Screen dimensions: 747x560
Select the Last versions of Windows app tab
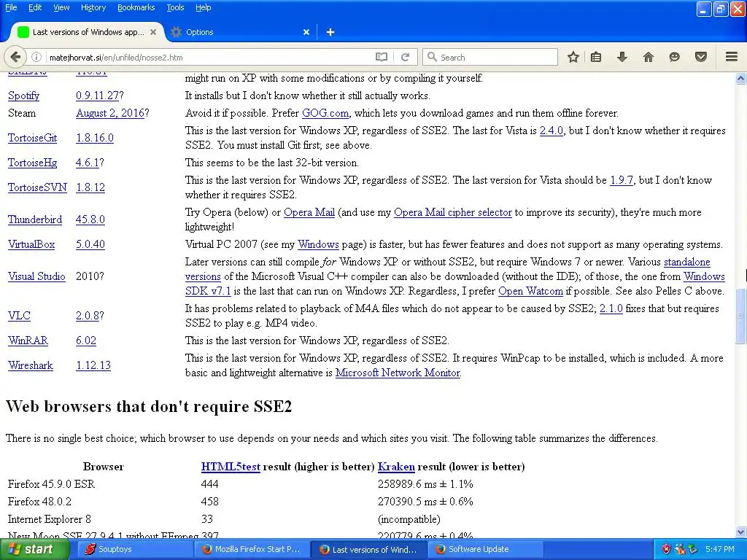click(88, 32)
